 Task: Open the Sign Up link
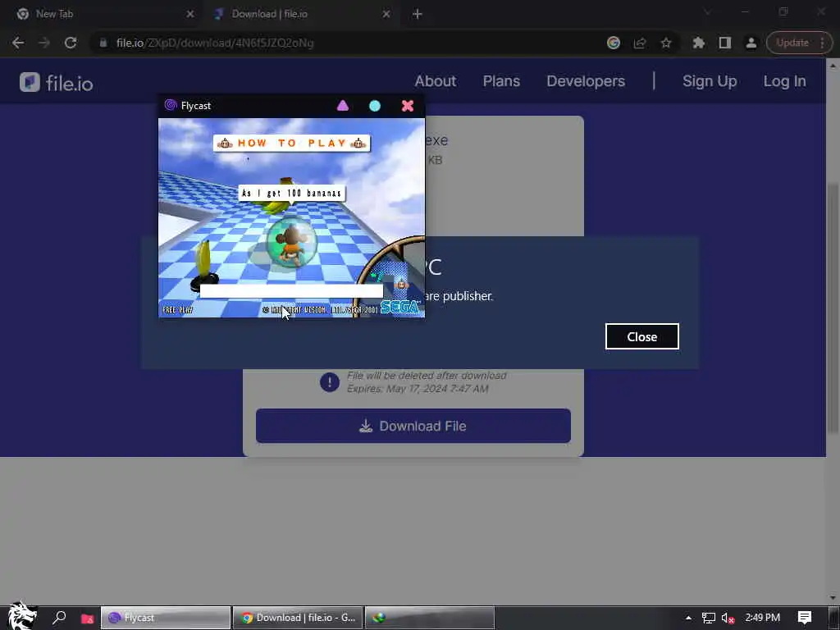(710, 81)
